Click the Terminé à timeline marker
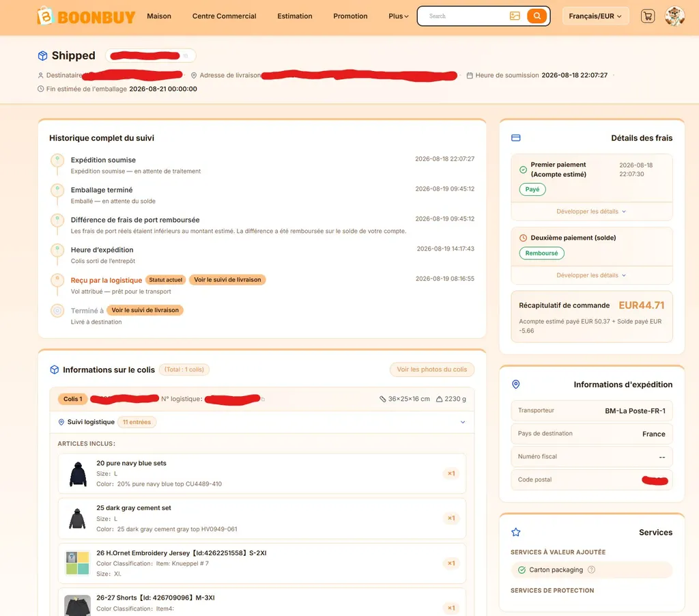 (x=57, y=311)
